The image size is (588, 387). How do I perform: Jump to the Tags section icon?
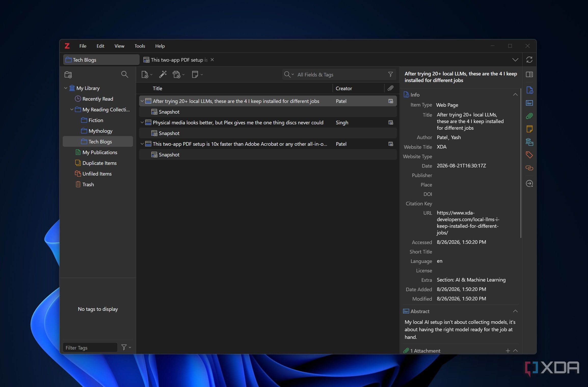[x=529, y=155]
